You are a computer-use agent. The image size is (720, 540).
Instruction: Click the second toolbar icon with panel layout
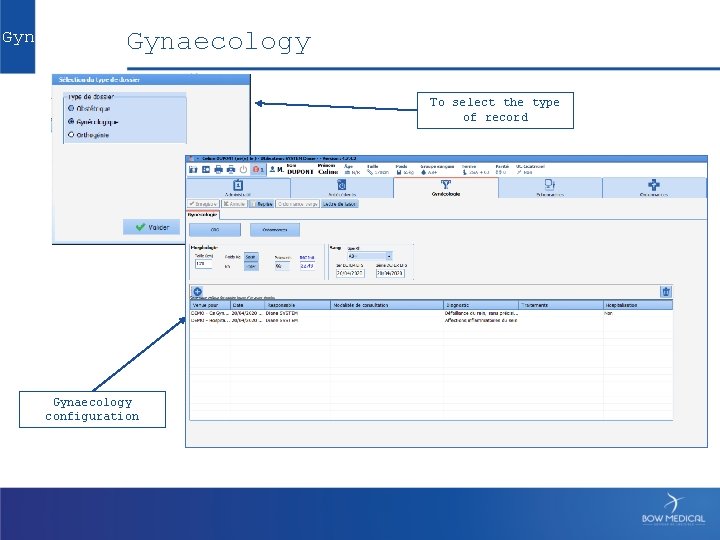pyautogui.click(x=206, y=169)
